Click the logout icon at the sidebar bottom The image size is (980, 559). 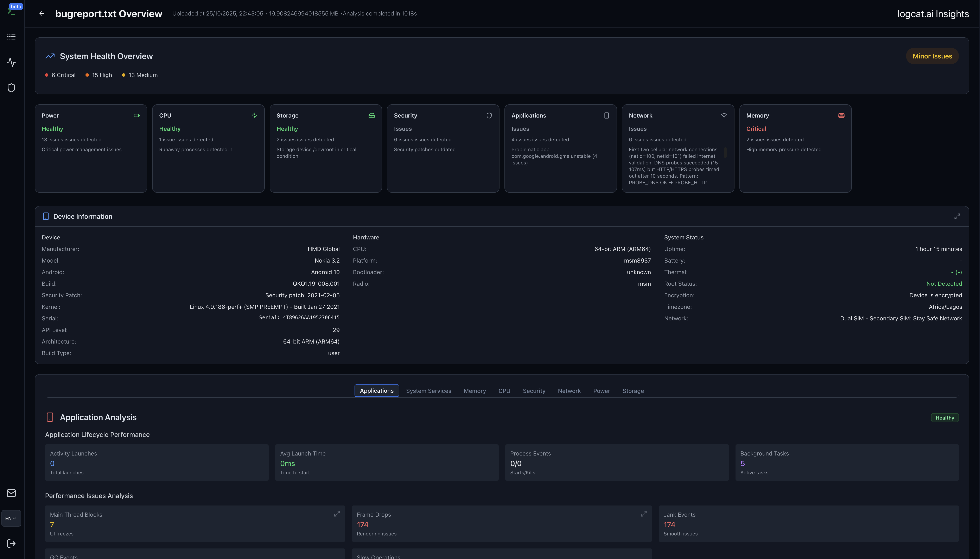pyautogui.click(x=11, y=543)
